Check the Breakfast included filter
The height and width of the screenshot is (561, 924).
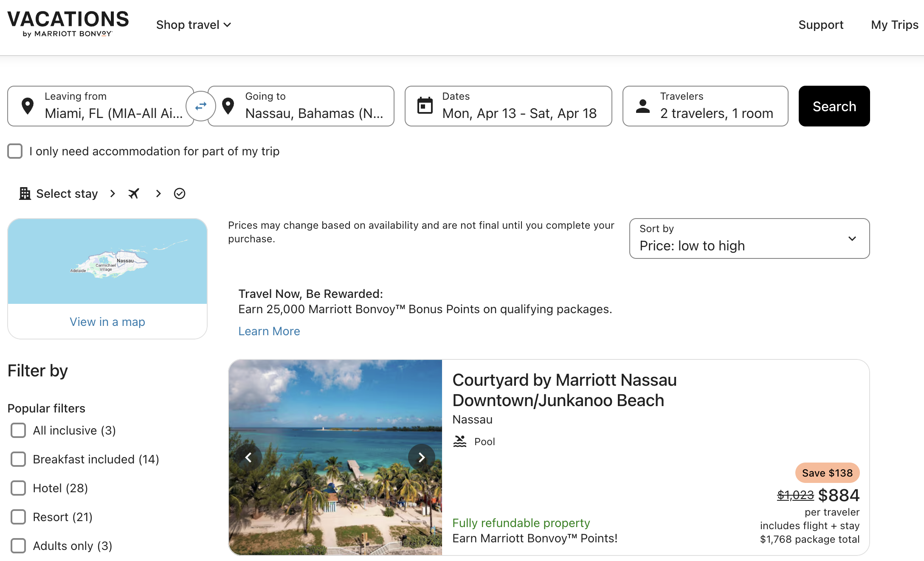pyautogui.click(x=18, y=459)
